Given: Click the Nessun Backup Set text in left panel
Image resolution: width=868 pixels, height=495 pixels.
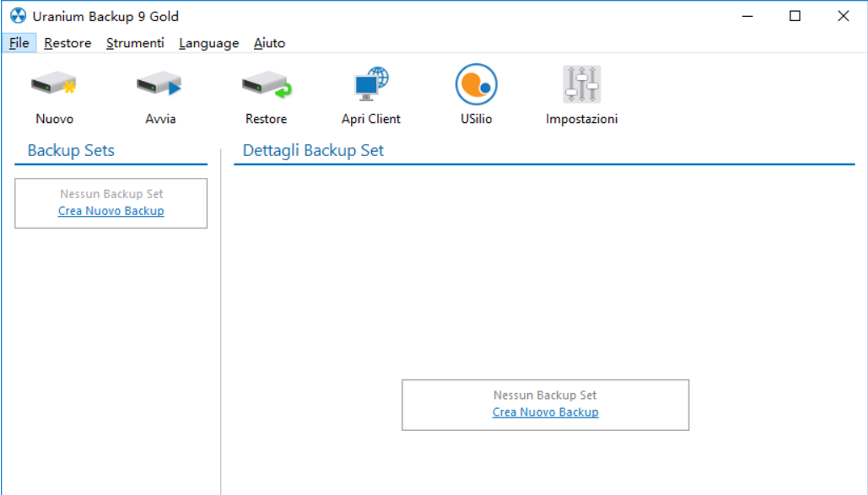Looking at the screenshot, I should click(x=111, y=194).
